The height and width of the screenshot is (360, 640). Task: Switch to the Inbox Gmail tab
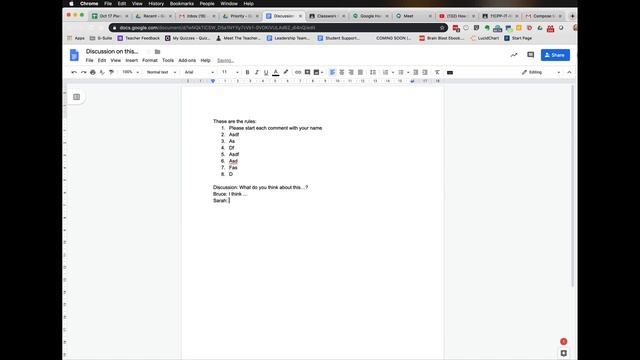coord(197,16)
